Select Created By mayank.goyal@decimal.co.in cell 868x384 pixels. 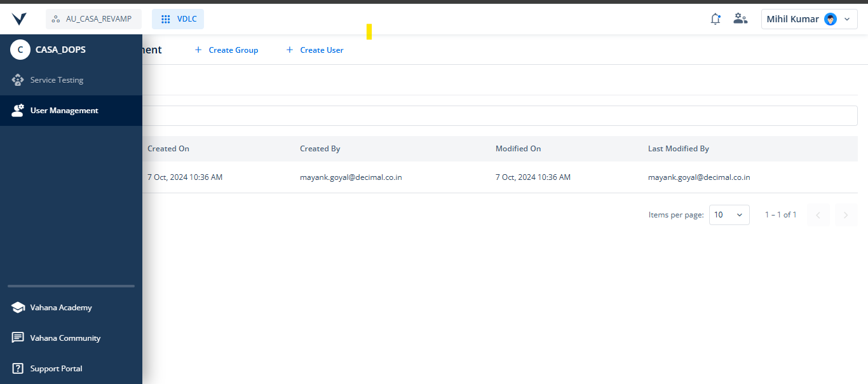[x=351, y=177]
